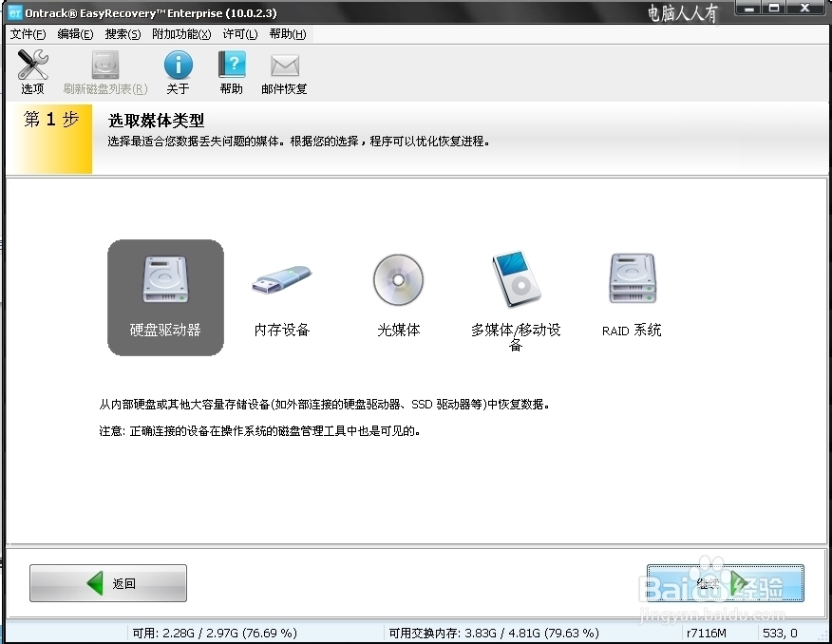The image size is (832, 644).
Task: Open the 关于 about info icon
Action: tap(178, 72)
